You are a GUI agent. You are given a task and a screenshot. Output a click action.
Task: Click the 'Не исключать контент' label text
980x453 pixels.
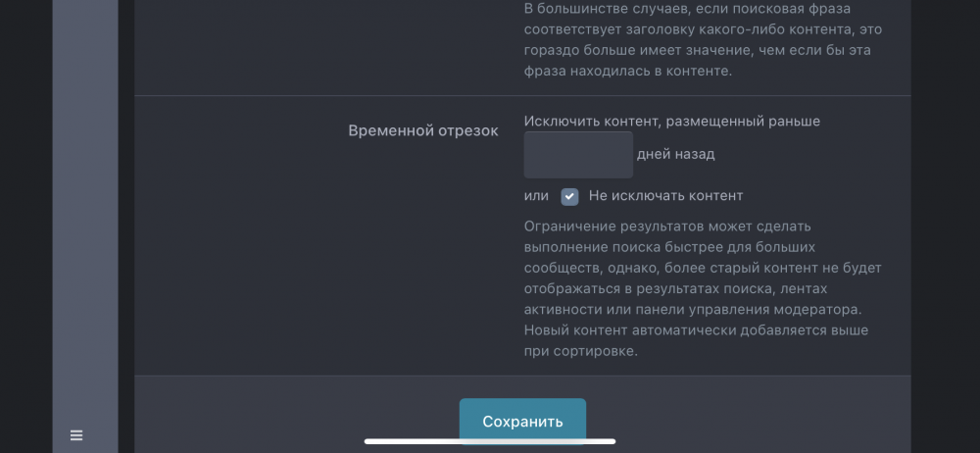click(x=665, y=196)
